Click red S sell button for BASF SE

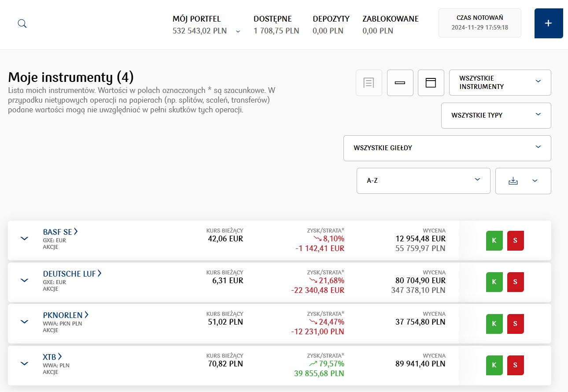point(515,240)
